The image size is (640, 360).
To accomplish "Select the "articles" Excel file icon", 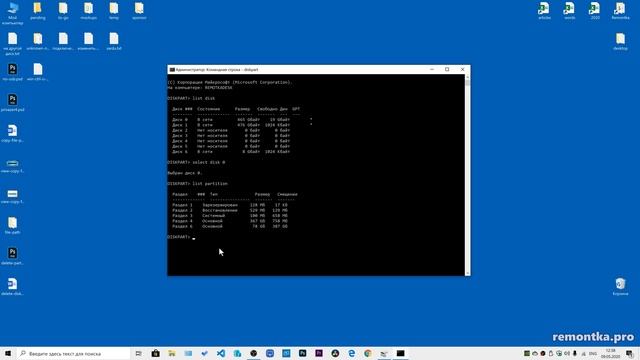I will 544,11.
